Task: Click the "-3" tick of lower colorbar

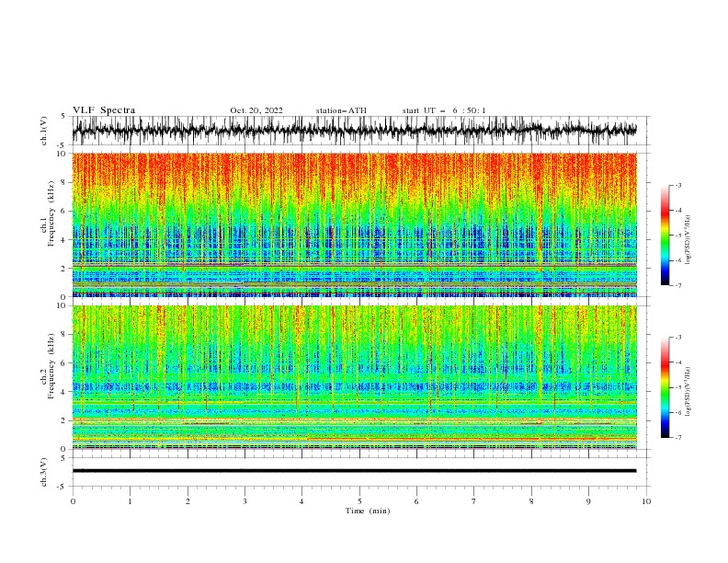Action: click(677, 338)
